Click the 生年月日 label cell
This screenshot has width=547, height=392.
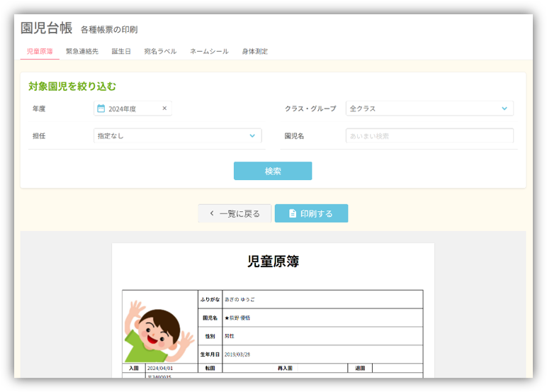[210, 354]
